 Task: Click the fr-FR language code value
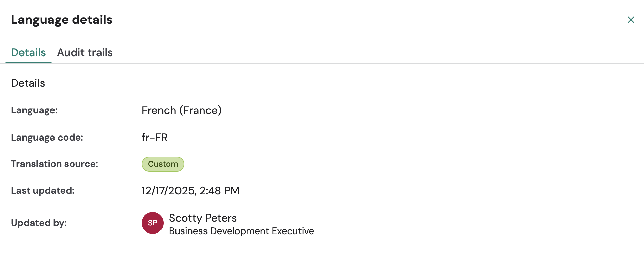pos(155,138)
